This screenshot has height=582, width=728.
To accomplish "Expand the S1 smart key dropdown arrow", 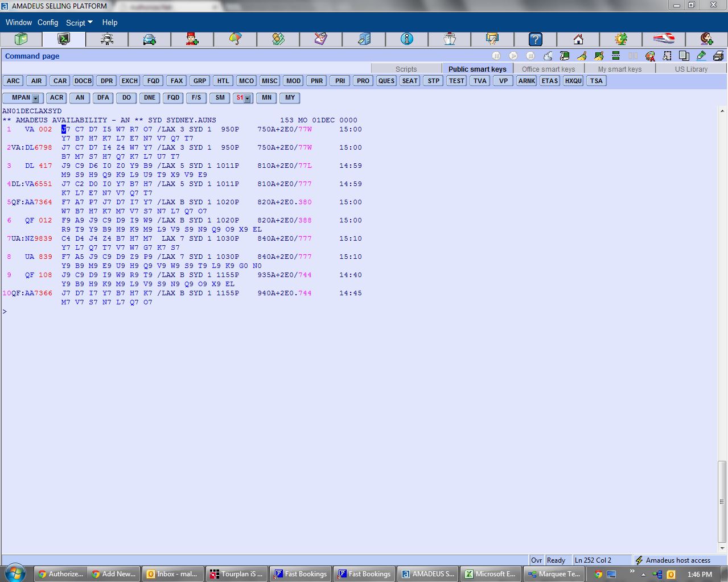I will (x=247, y=98).
